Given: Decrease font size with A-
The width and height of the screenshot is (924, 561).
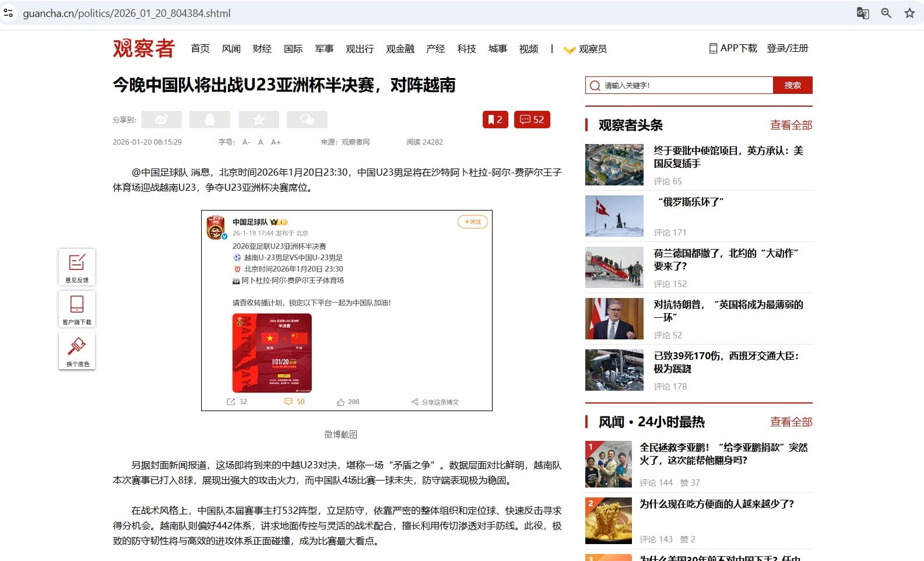Looking at the screenshot, I should point(246,142).
